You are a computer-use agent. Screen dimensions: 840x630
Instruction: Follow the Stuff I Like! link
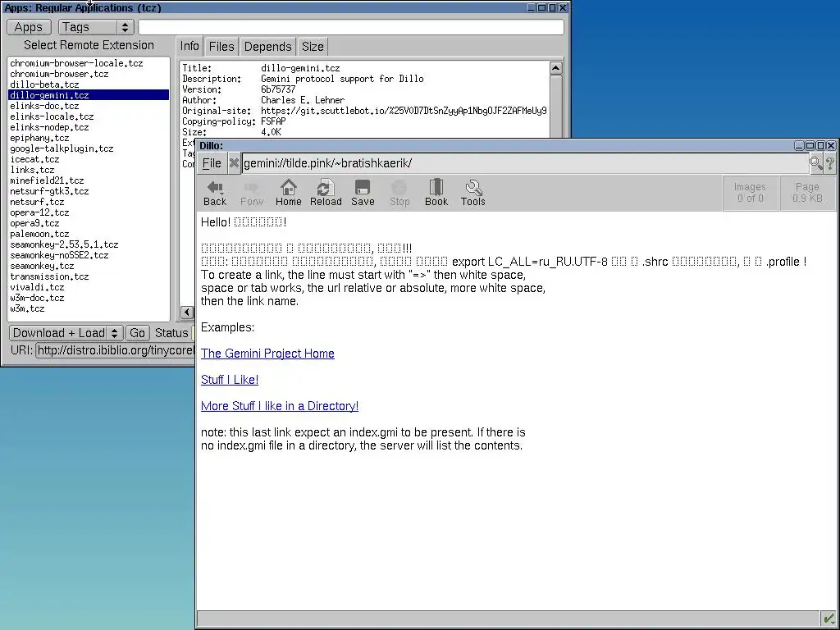230,380
